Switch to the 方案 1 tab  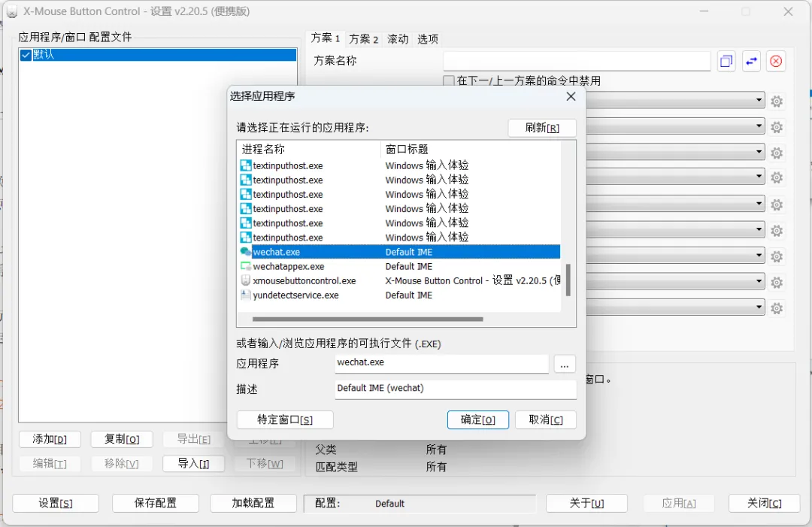[326, 38]
